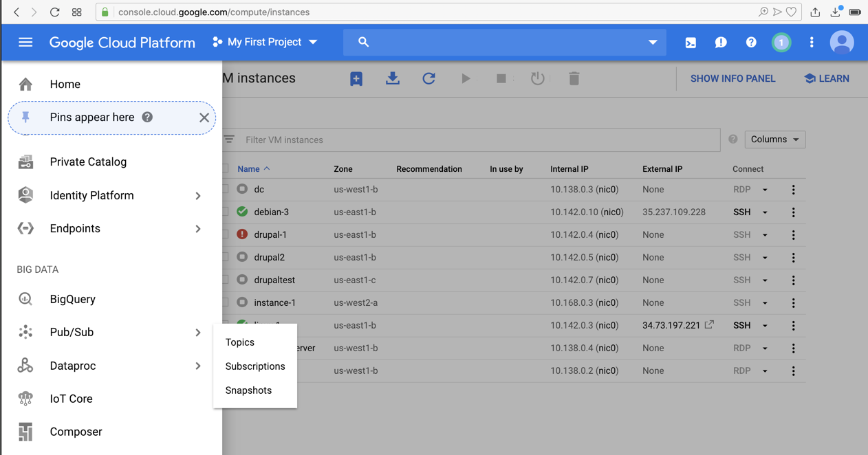The image size is (868, 455).
Task: Open the Columns dropdown
Action: tap(775, 140)
